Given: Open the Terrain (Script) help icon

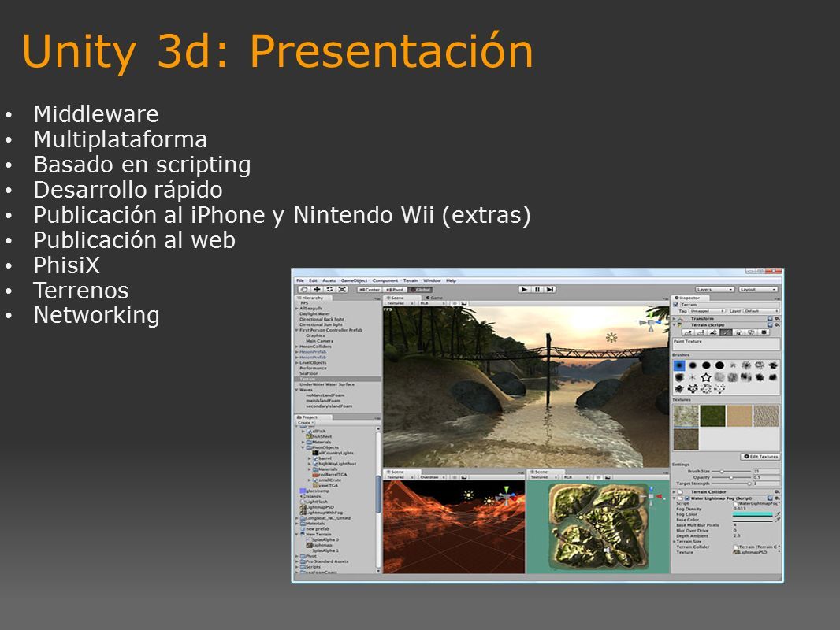Looking at the screenshot, I should pyautogui.click(x=770, y=325).
